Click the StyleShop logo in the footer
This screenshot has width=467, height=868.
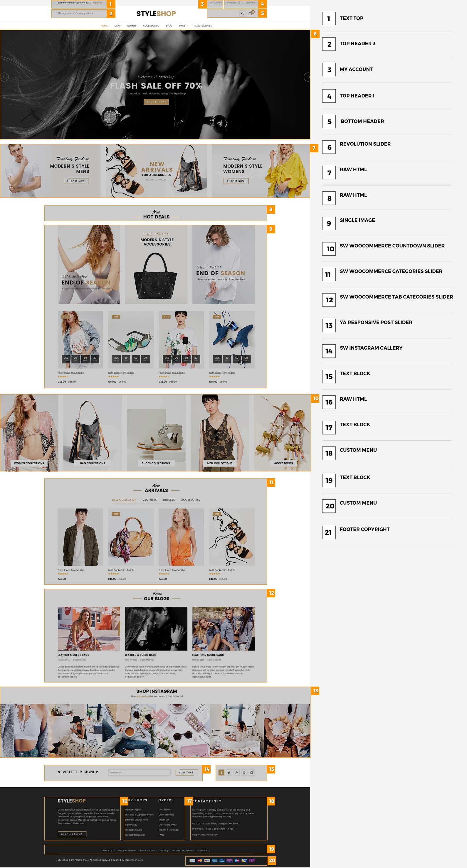[71, 800]
